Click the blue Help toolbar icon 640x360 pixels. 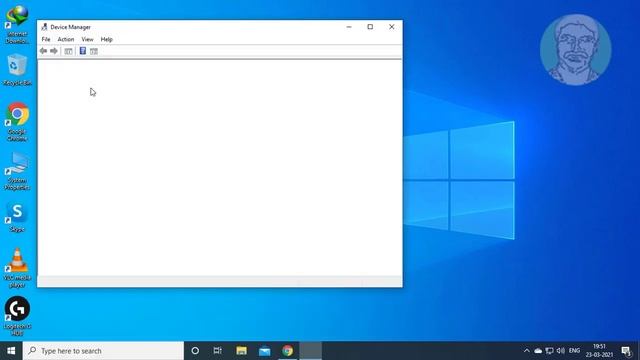coord(82,51)
